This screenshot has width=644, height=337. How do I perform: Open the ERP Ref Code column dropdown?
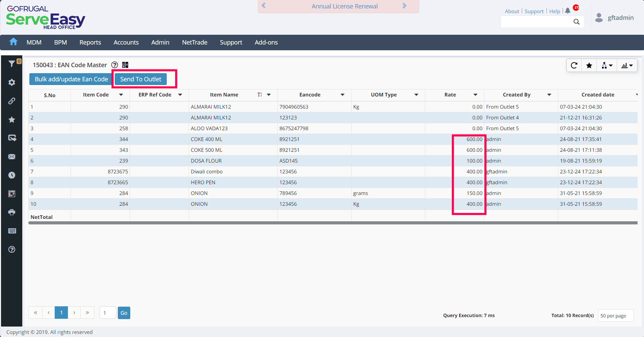(x=180, y=95)
